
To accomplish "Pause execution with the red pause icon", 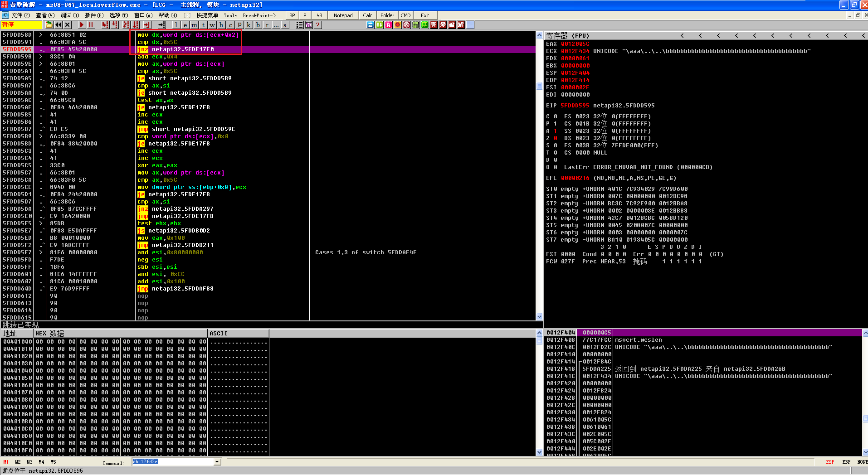I will tap(91, 25).
